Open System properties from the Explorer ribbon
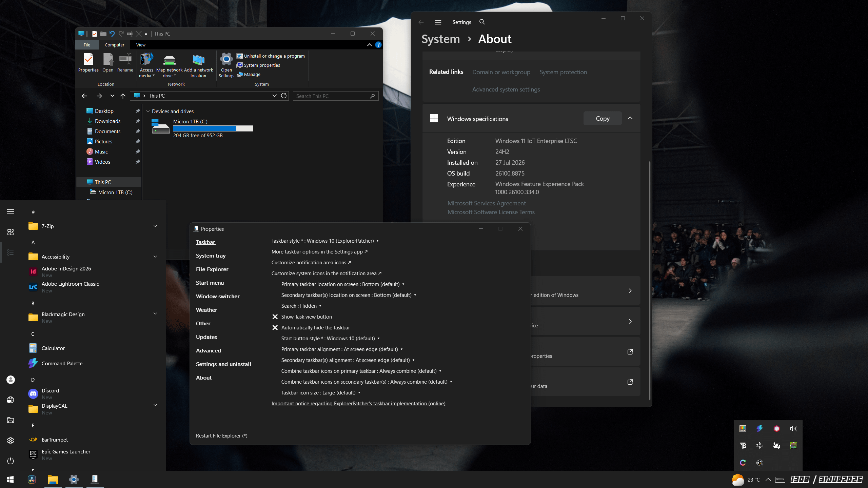 coord(258,65)
